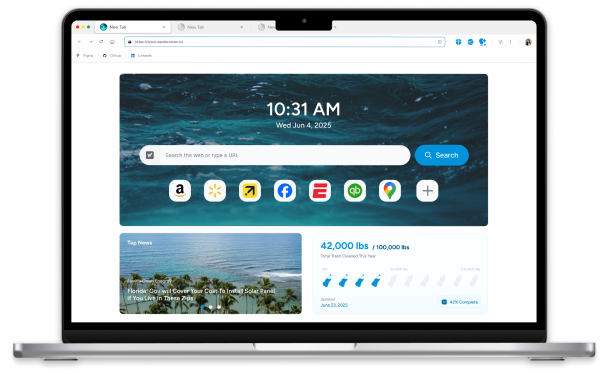Click the 'Top News' label

click(139, 243)
